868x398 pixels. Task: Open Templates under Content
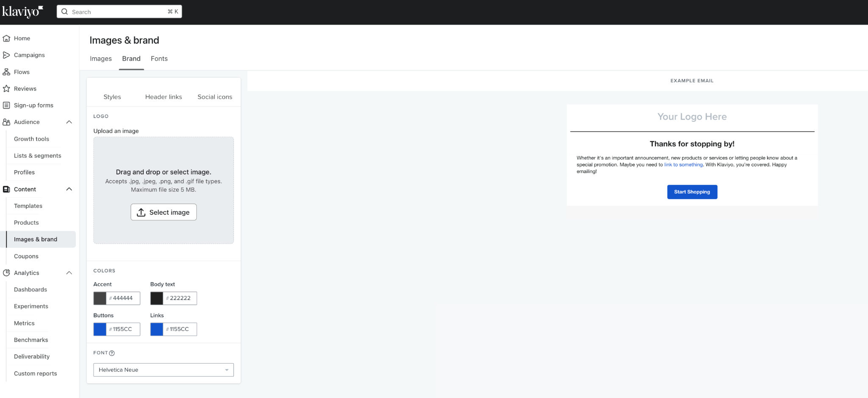(x=28, y=206)
